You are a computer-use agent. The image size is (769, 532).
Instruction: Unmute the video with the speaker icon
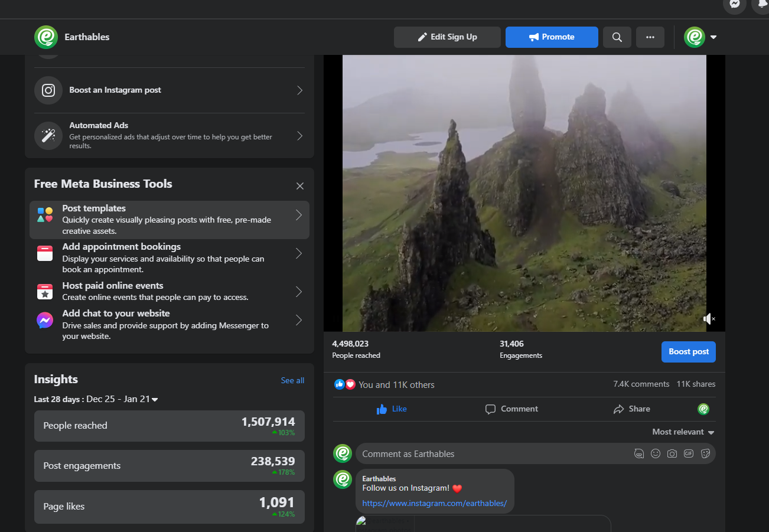coord(709,319)
